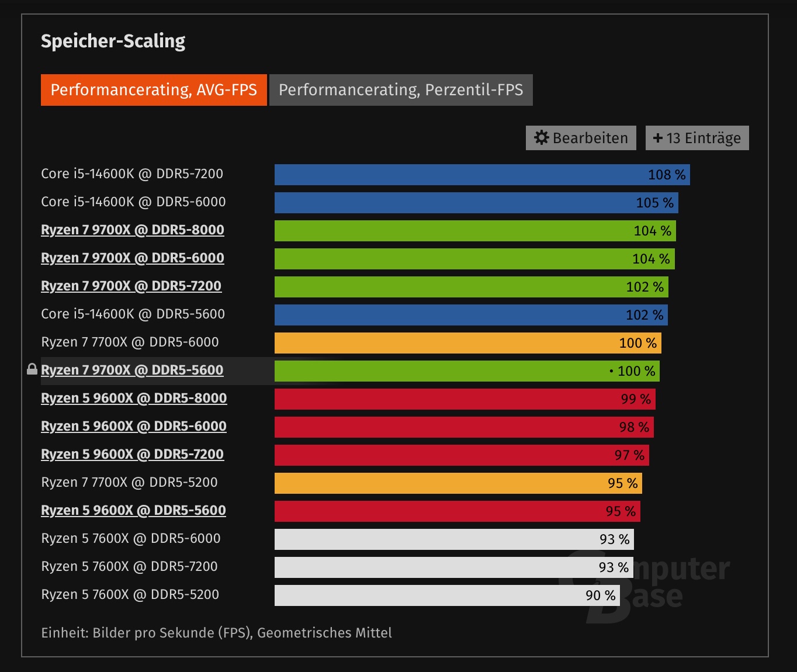Click the blue 105 % bar
This screenshot has height=672, width=797.
pos(476,203)
